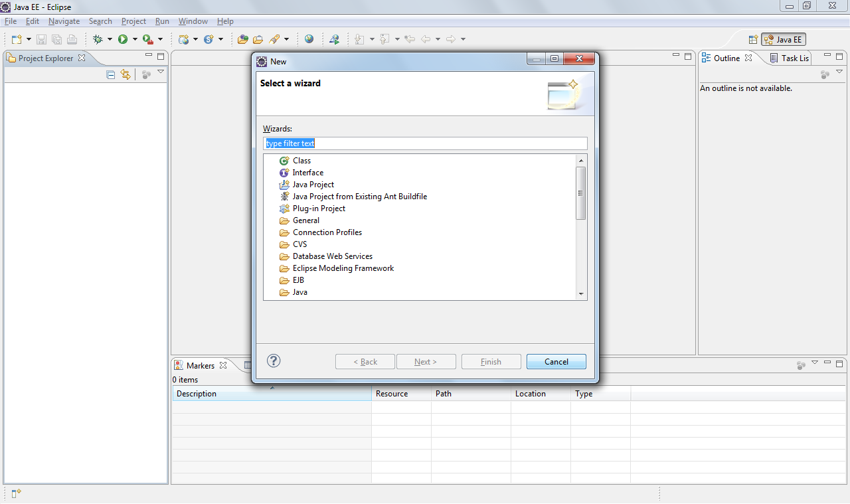850x504 pixels.
Task: Click the wizard list scrollbar down arrow
Action: (581, 294)
